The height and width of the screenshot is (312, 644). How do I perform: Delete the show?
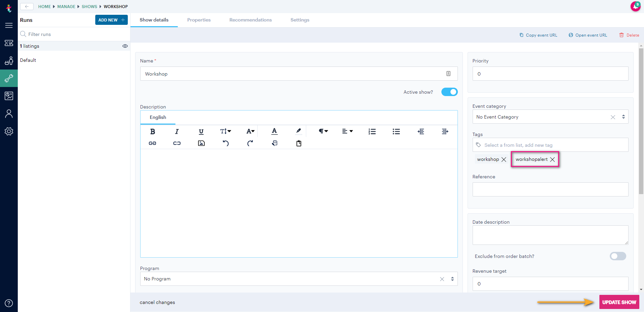[x=629, y=35]
